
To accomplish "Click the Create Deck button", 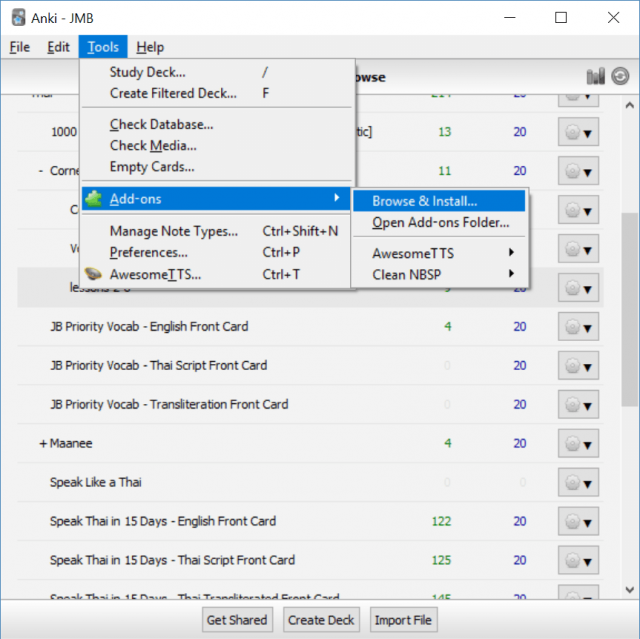I will point(321,620).
